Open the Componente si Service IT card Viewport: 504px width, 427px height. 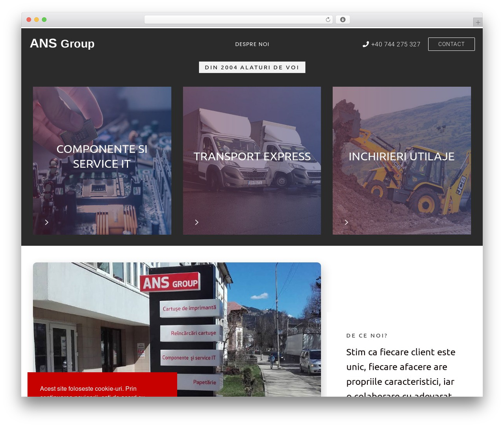tap(102, 161)
